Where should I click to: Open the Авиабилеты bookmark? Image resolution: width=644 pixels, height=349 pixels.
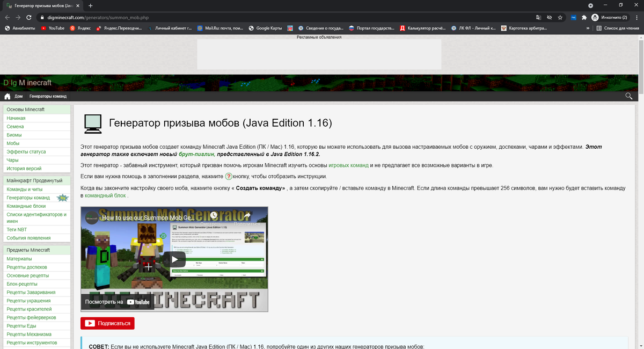[x=20, y=28]
